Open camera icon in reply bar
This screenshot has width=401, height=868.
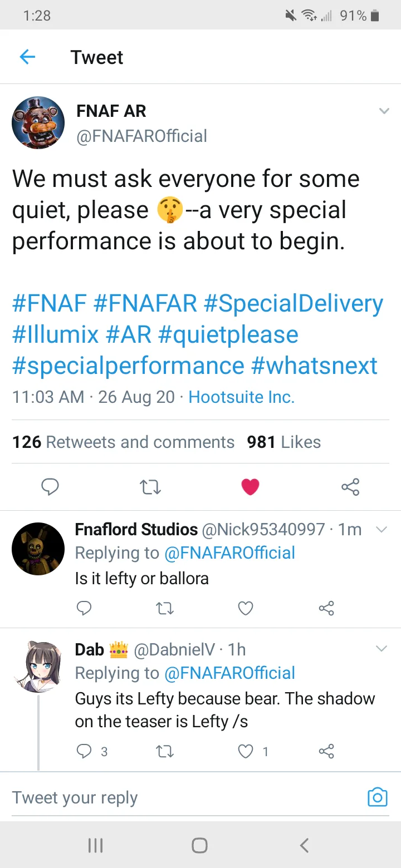[377, 798]
